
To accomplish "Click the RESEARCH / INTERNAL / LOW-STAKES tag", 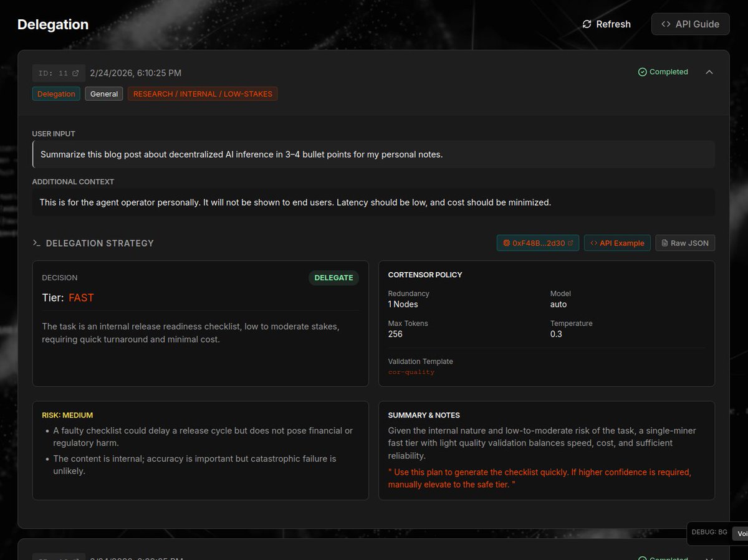I will pos(203,94).
